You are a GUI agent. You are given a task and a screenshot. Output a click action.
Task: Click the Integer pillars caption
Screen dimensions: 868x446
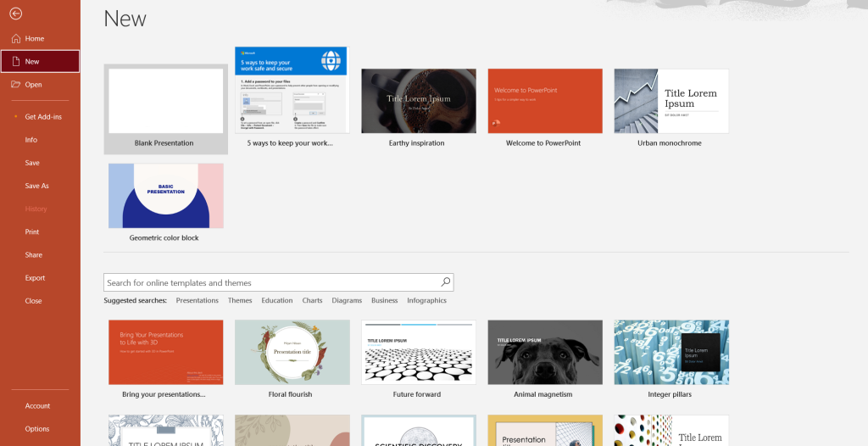click(x=670, y=394)
